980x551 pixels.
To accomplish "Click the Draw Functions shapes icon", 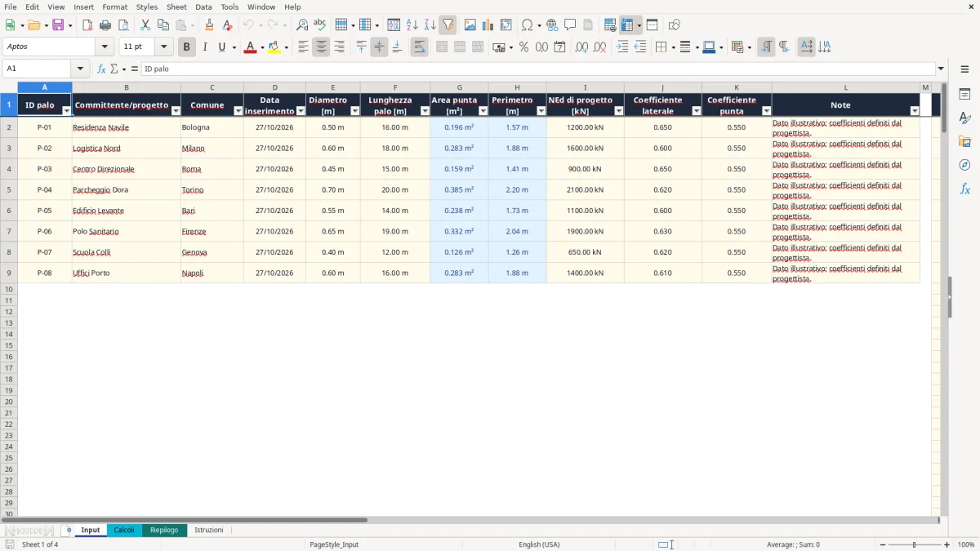I will coord(674,25).
